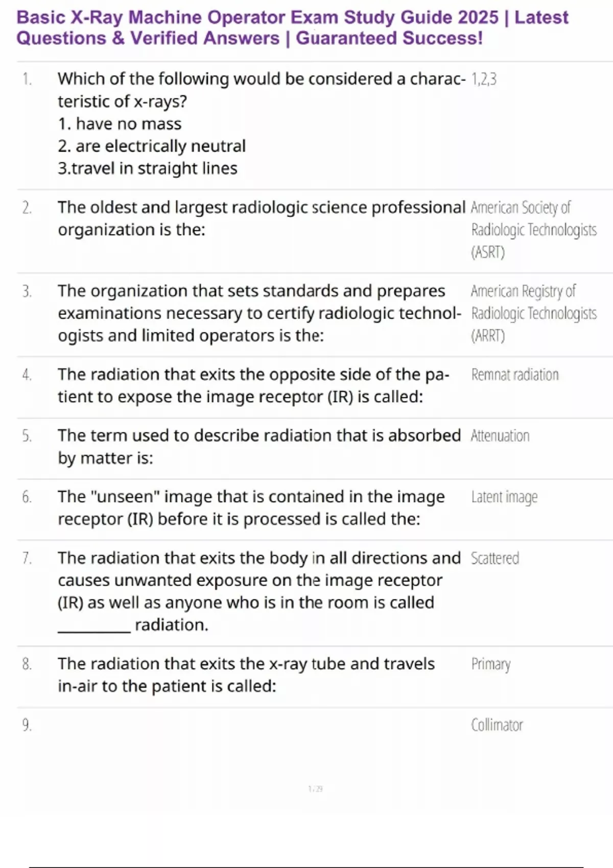
Task: Click the "Scattered" answer for question 7
Action: (x=495, y=558)
